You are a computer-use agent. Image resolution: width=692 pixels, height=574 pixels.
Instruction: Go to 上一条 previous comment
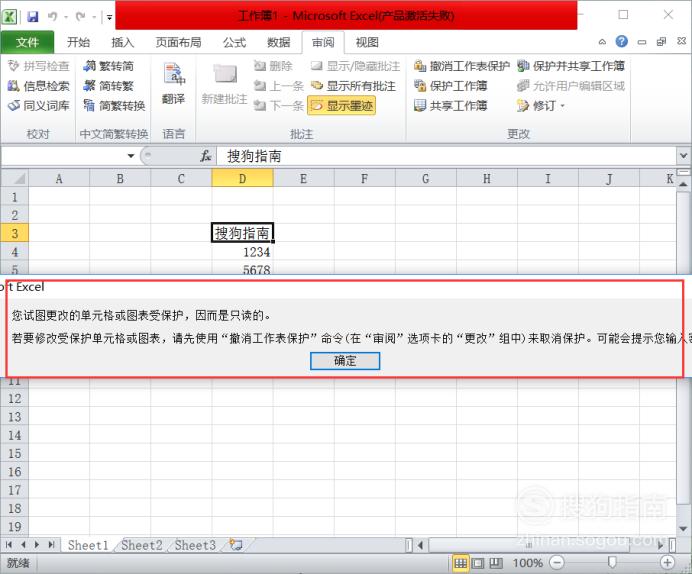click(279, 86)
